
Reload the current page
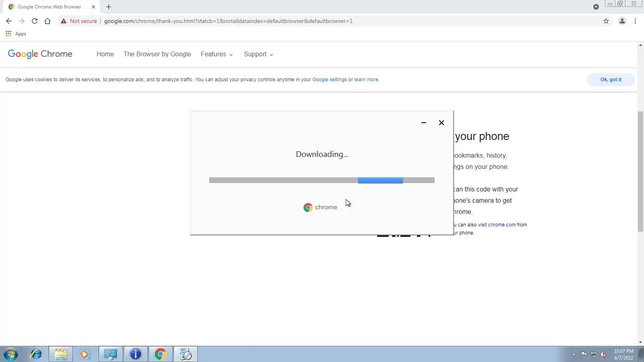(x=35, y=21)
